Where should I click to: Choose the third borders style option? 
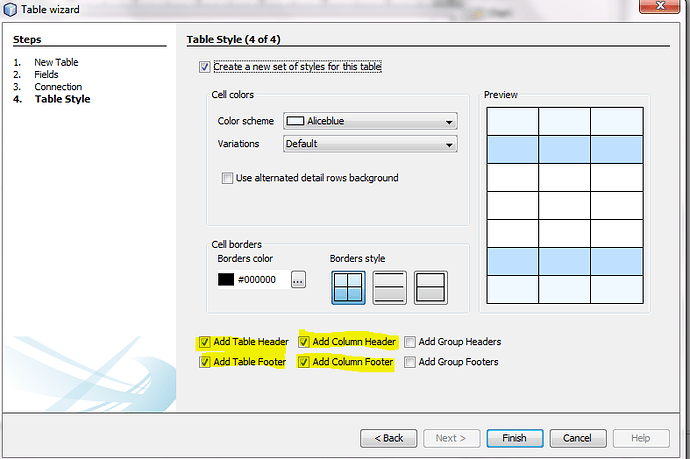click(430, 287)
